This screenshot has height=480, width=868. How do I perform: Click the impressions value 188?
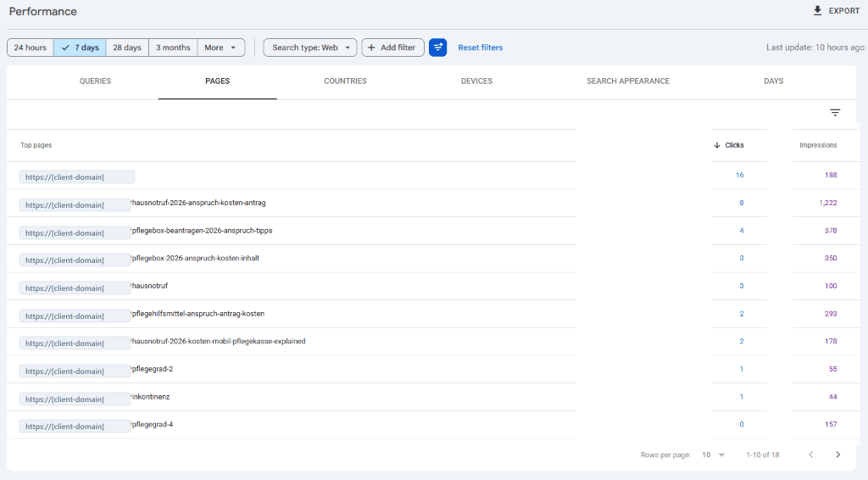(831, 175)
